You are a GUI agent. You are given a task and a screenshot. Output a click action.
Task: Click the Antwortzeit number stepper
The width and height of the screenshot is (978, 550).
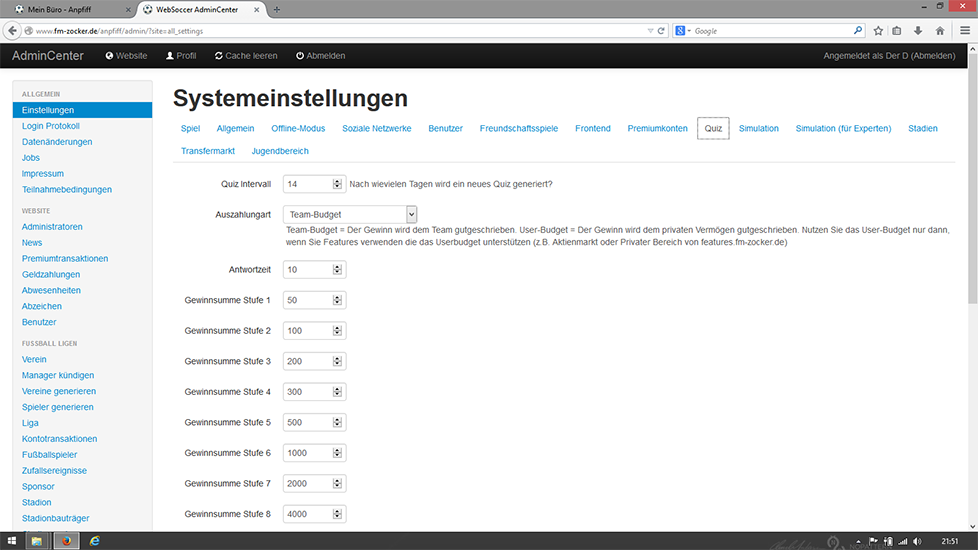338,270
